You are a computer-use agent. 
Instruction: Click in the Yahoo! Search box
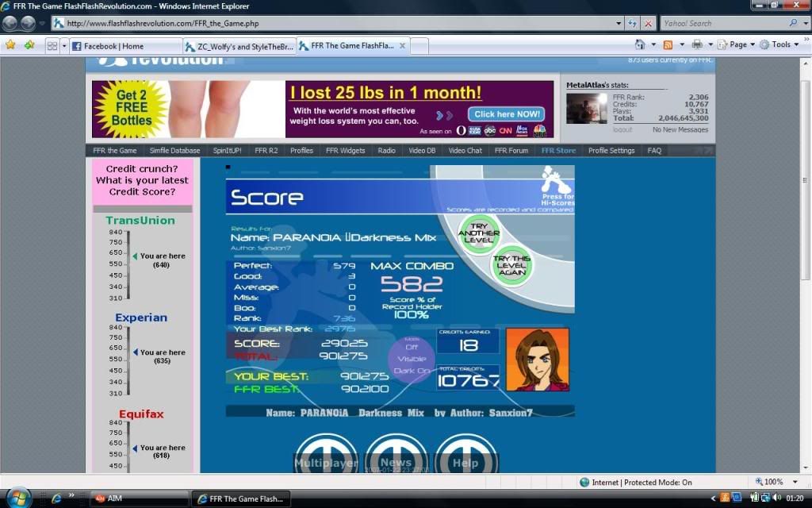point(722,24)
